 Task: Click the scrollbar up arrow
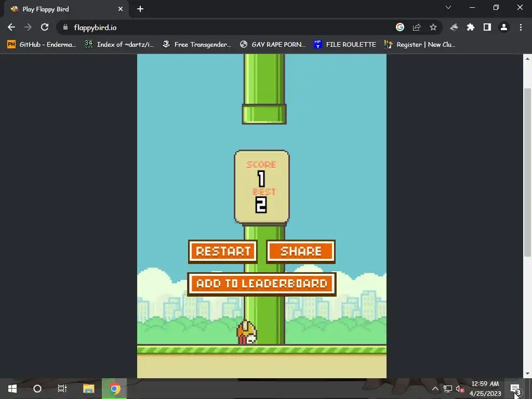(x=527, y=58)
